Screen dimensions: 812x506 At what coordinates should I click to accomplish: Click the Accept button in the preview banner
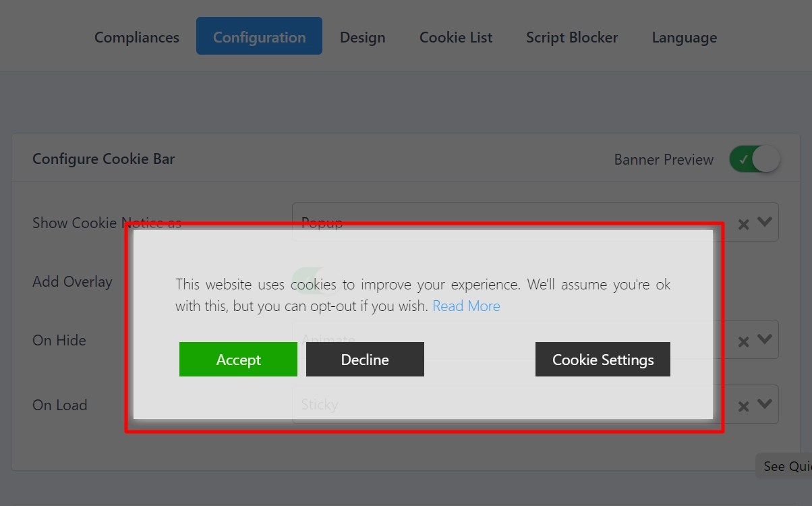[x=238, y=359]
